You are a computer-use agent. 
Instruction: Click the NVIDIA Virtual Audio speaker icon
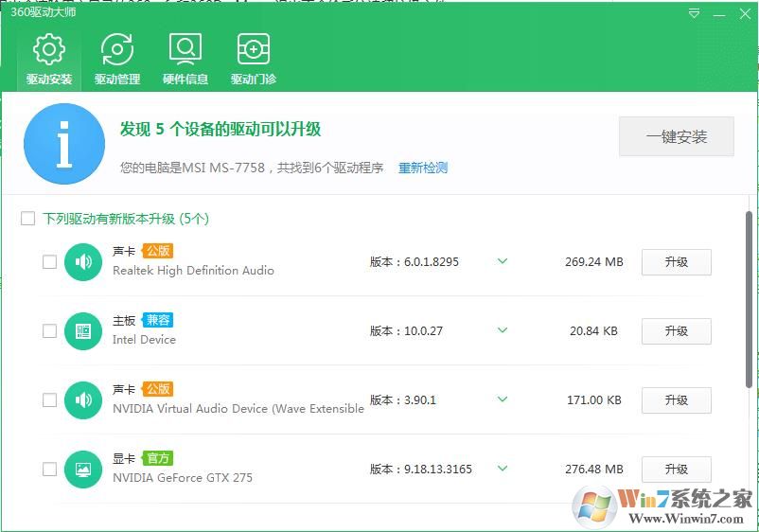coord(83,400)
